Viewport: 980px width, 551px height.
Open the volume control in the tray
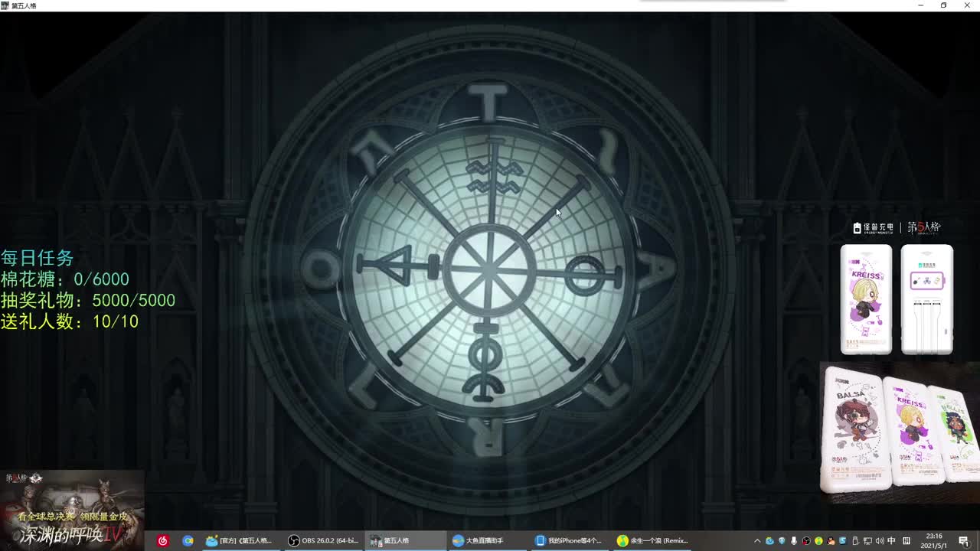point(880,541)
